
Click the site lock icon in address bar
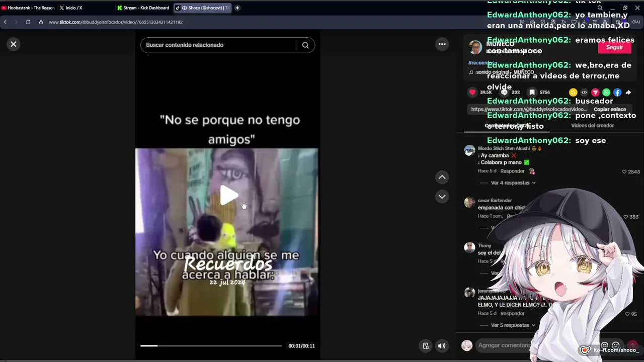tap(41, 22)
